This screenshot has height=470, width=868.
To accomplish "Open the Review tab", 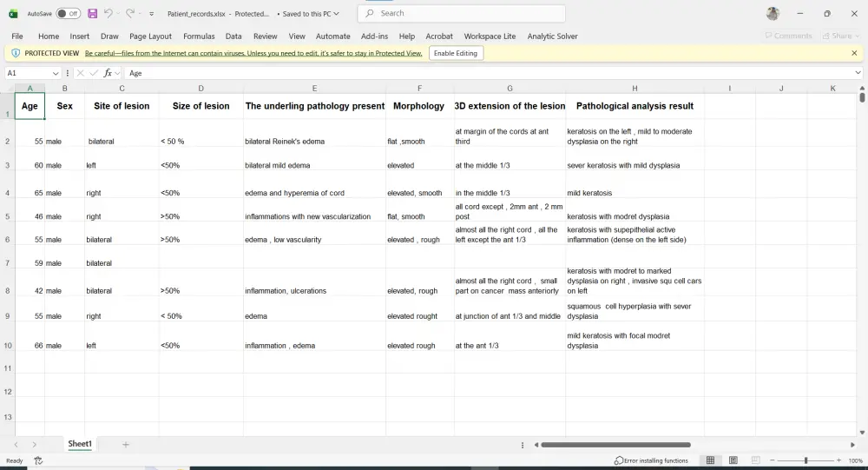I will [x=265, y=36].
